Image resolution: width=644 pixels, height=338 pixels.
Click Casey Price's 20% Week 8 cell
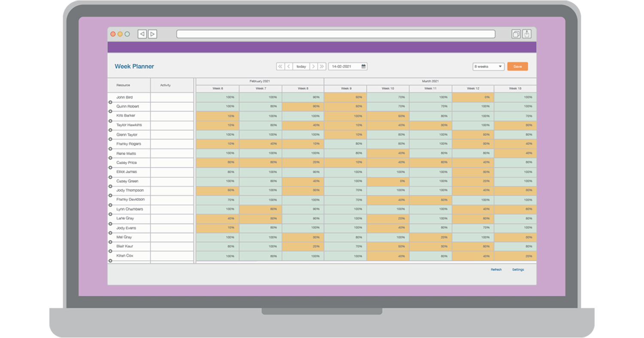[x=303, y=163]
